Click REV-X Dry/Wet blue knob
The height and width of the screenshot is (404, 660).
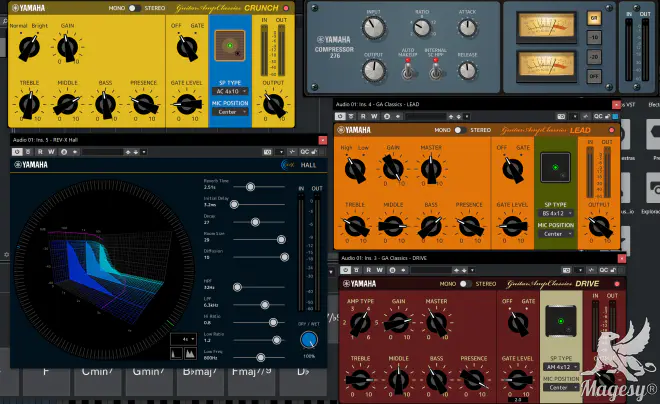[309, 340]
